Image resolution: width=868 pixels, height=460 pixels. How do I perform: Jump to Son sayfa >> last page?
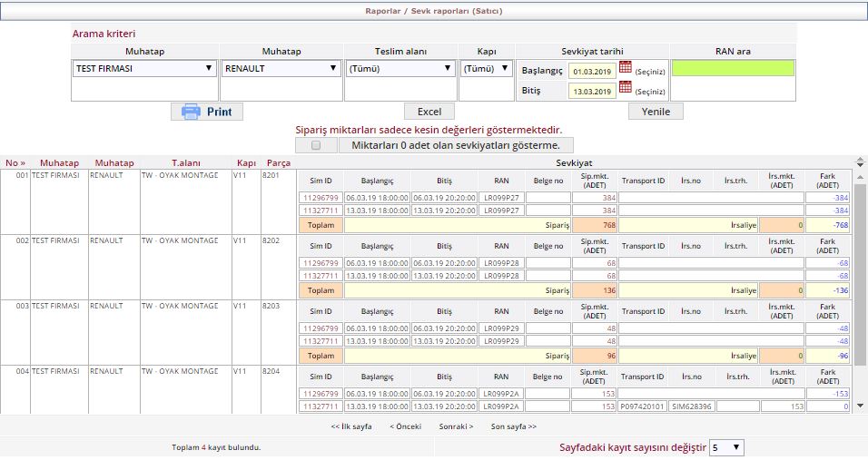click(x=513, y=426)
